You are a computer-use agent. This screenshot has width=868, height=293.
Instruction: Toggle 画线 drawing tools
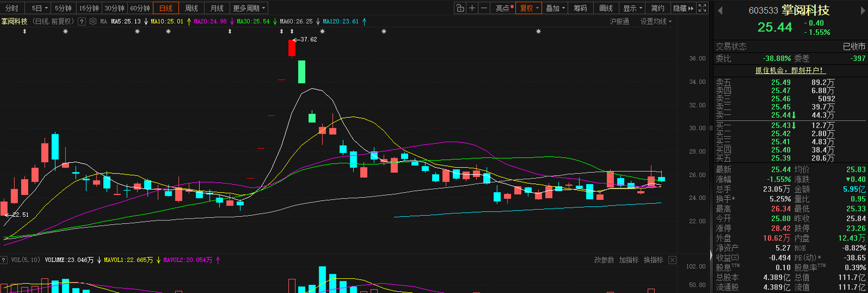606,8
